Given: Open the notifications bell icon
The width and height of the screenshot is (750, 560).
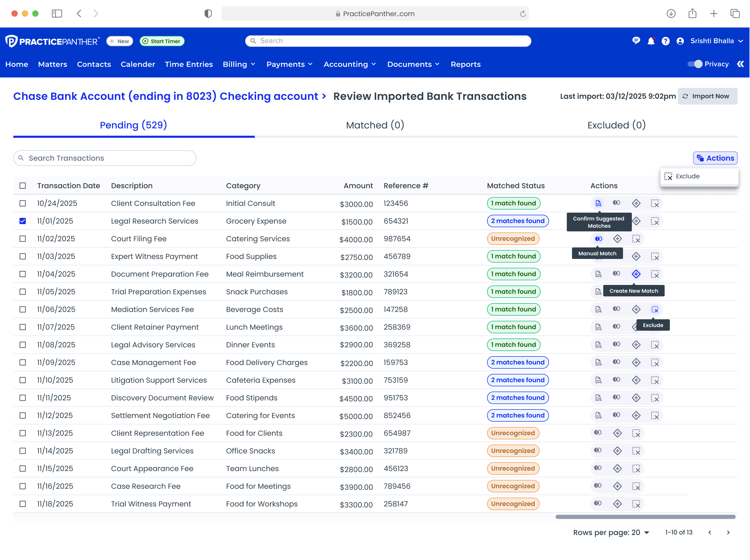Looking at the screenshot, I should [x=651, y=41].
